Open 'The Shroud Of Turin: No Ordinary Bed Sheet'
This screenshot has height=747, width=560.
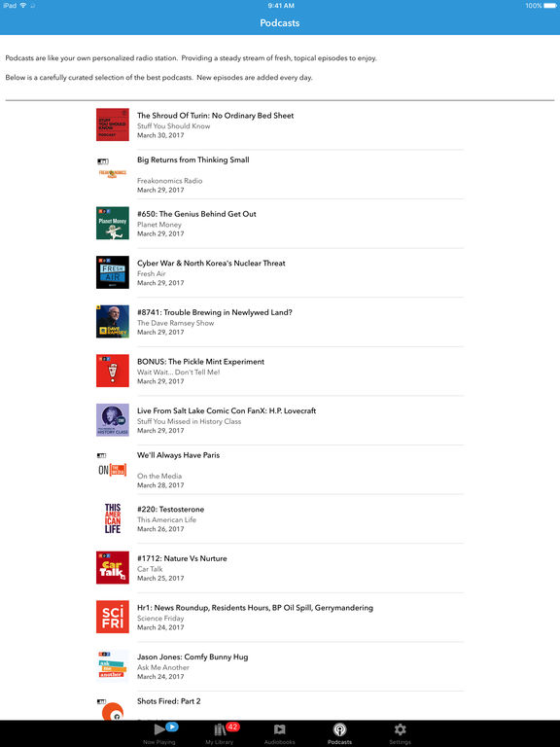point(215,116)
